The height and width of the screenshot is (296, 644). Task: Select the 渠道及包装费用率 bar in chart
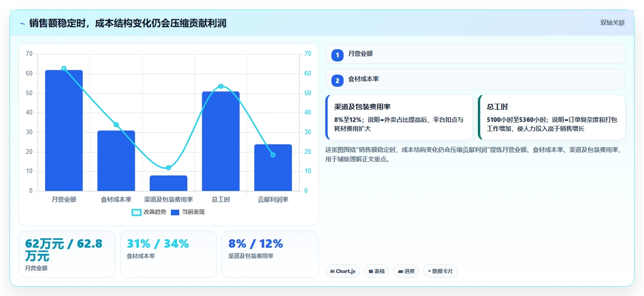[169, 183]
